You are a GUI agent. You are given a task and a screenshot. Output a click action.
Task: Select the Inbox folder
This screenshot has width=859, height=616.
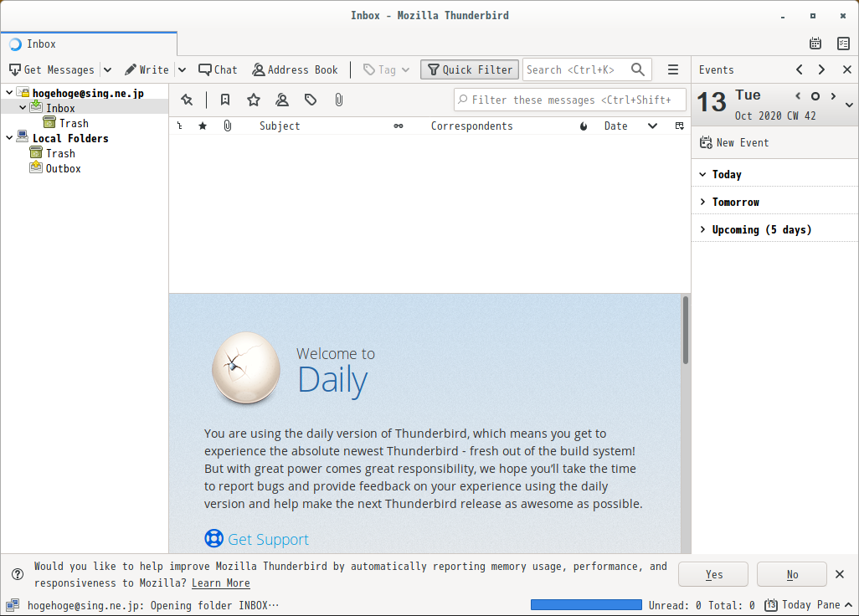[x=60, y=108]
